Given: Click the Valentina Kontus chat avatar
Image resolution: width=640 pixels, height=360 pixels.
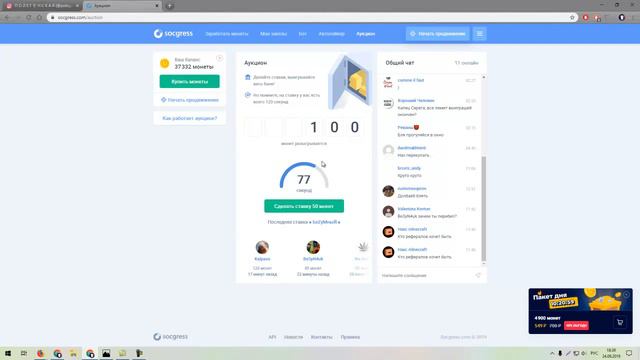Looking at the screenshot, I should tap(388, 211).
